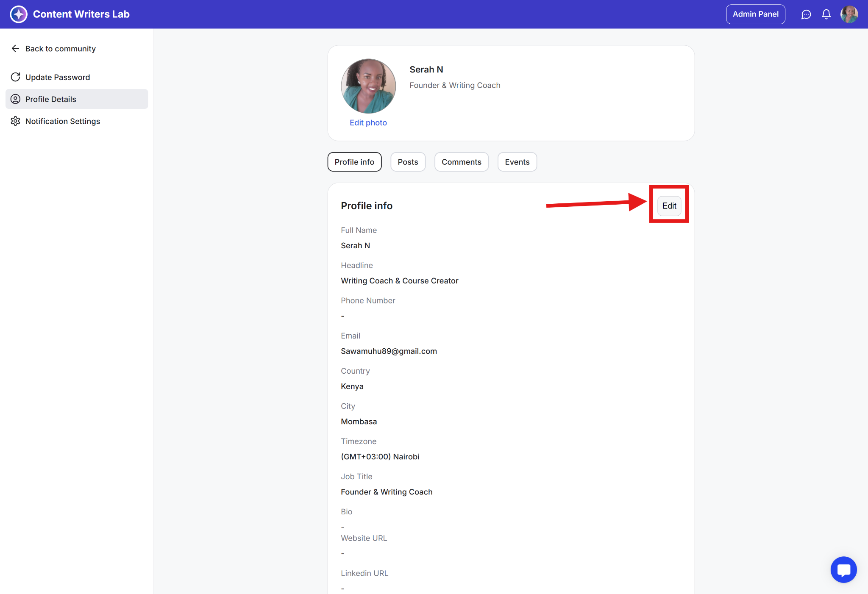868x594 pixels.
Task: Open the chat messages icon in header
Action: [806, 14]
